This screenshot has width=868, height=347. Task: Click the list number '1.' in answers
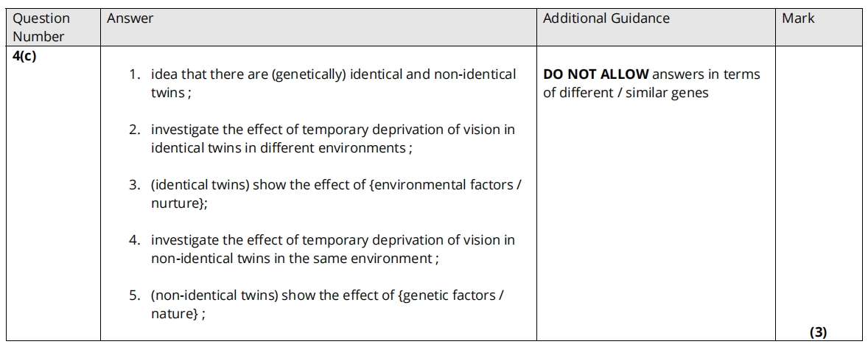tap(135, 74)
